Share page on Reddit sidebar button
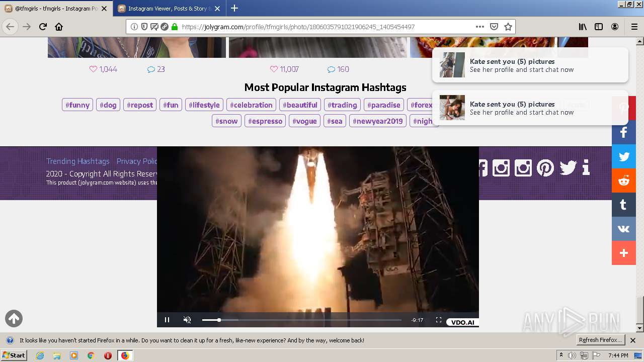Image resolution: width=644 pixels, height=362 pixels. [624, 180]
